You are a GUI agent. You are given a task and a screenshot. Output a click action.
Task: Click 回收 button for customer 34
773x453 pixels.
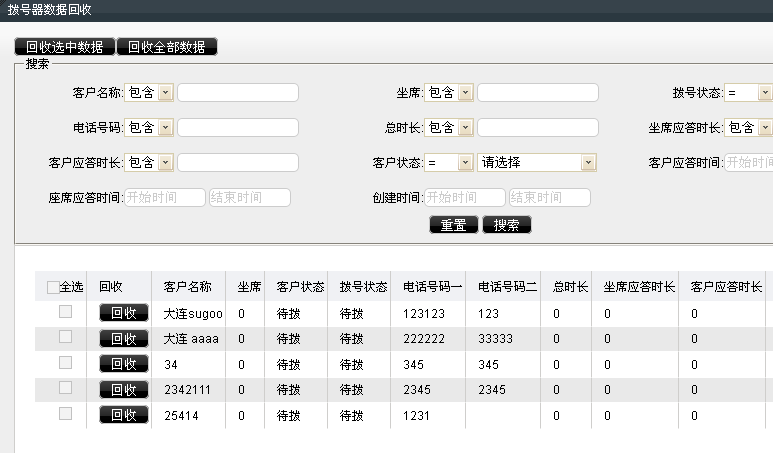124,364
